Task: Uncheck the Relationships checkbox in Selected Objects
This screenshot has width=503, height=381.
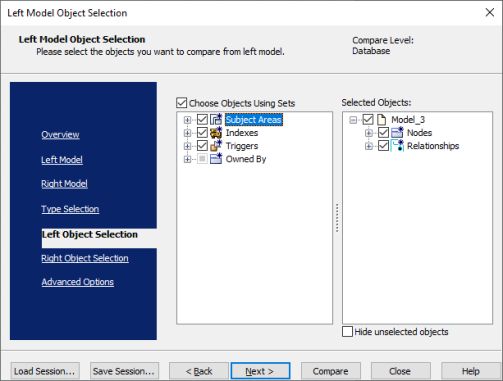Action: coord(383,146)
